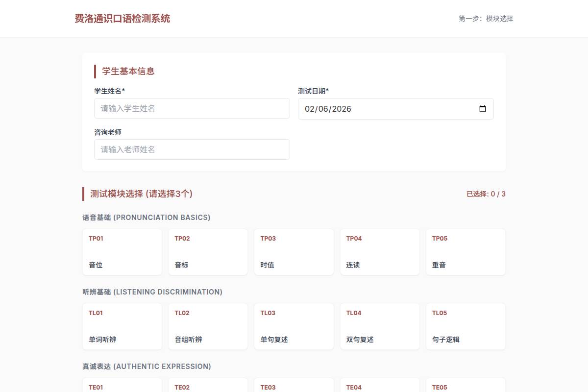Click the 费洛通识口语检测系统 header title
The image size is (588, 392).
pos(121,18)
